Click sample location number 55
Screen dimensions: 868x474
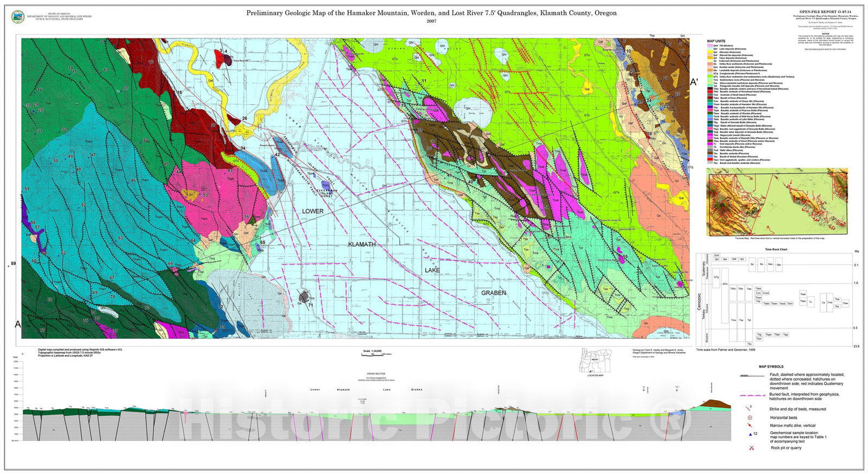pos(625,257)
